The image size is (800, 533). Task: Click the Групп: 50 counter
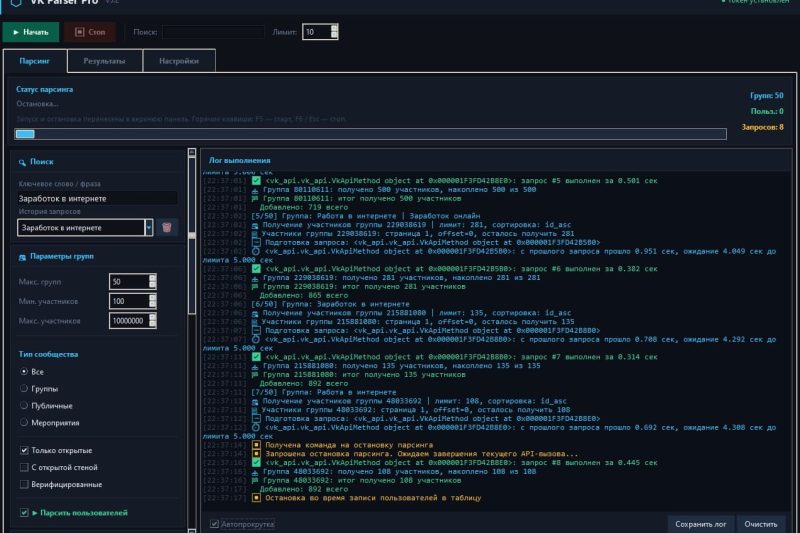[766, 95]
